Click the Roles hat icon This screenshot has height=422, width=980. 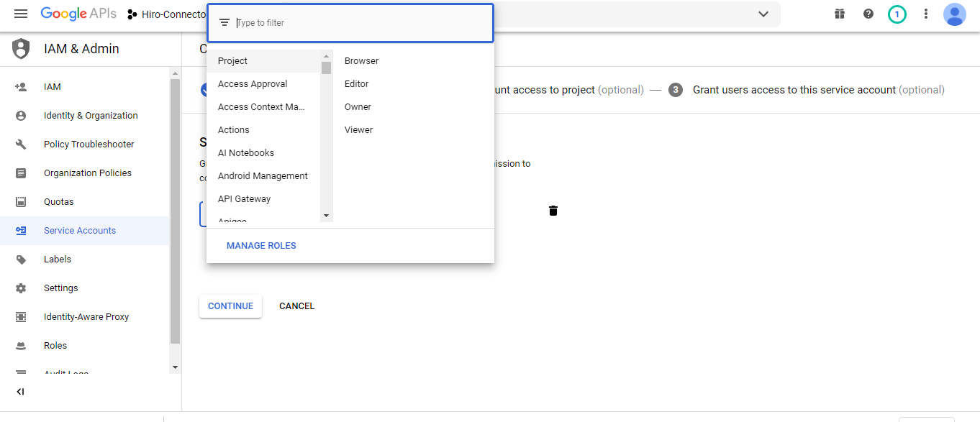[x=21, y=346]
